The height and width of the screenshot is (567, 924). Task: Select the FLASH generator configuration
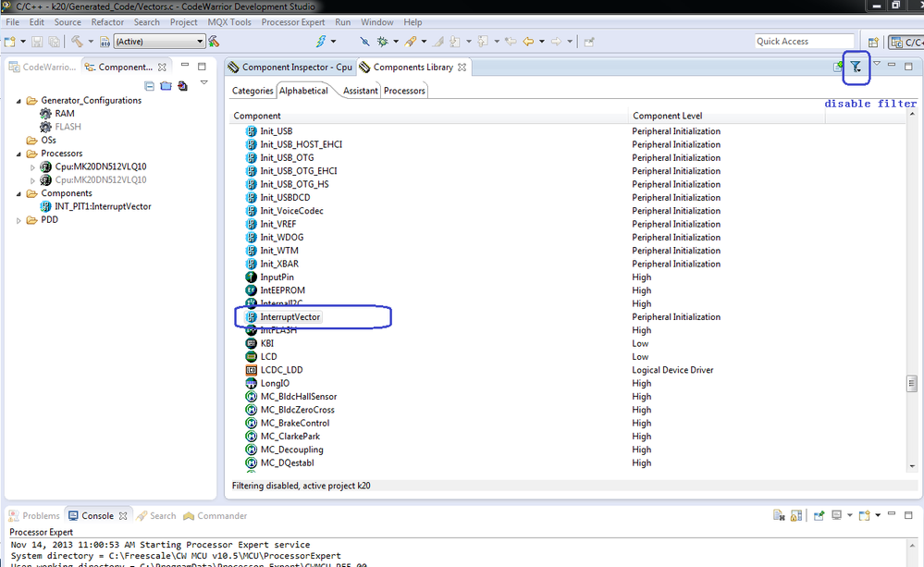pos(68,127)
